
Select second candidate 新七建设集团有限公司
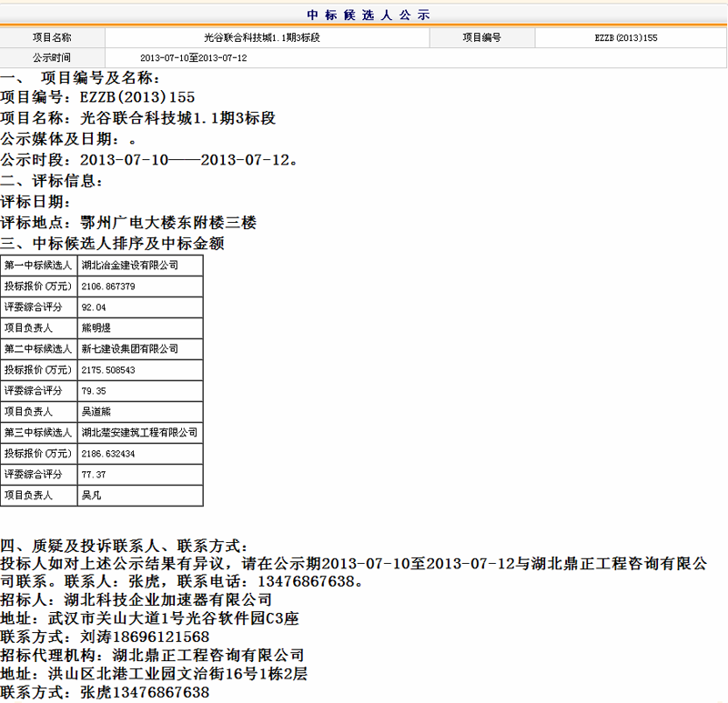click(130, 349)
